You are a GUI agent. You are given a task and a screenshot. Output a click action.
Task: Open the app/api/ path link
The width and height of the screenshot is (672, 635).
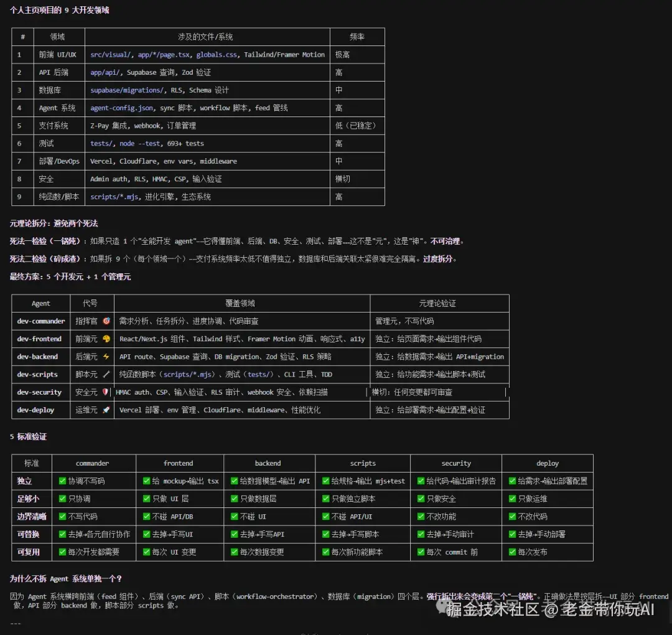point(105,72)
